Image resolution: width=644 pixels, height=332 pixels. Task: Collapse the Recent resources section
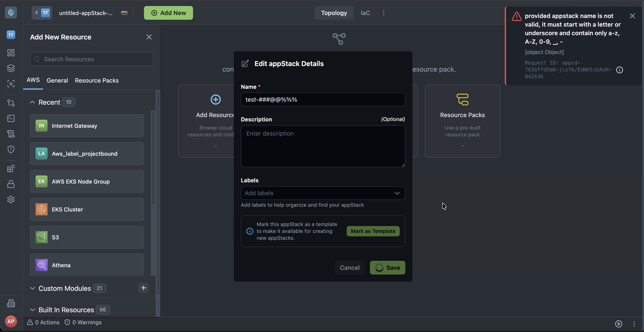32,102
